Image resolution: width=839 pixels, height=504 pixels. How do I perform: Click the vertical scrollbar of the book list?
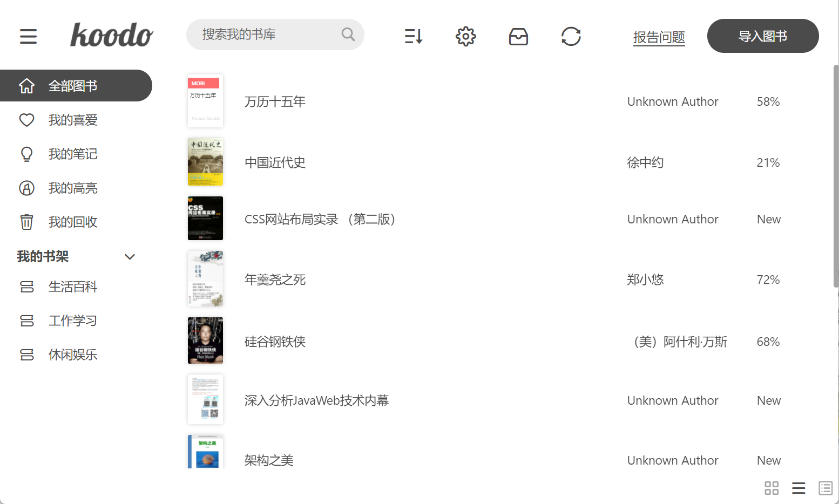[x=836, y=176]
